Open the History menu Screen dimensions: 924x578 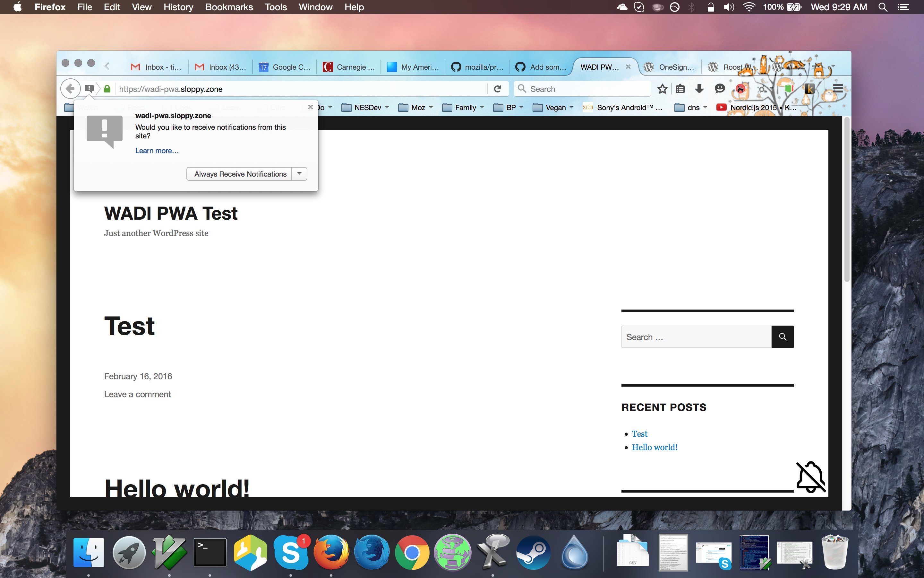[178, 7]
